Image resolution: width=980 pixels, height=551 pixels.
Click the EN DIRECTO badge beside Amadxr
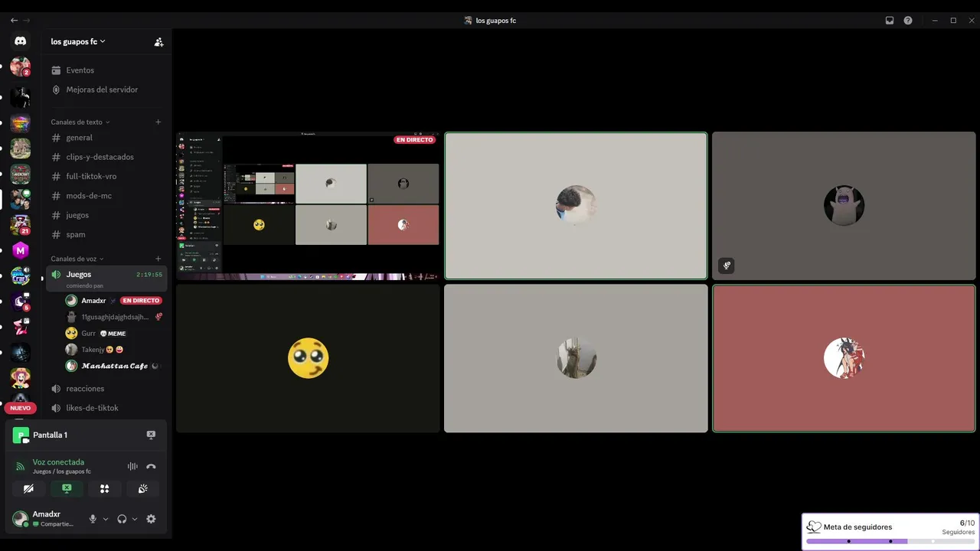142,301
